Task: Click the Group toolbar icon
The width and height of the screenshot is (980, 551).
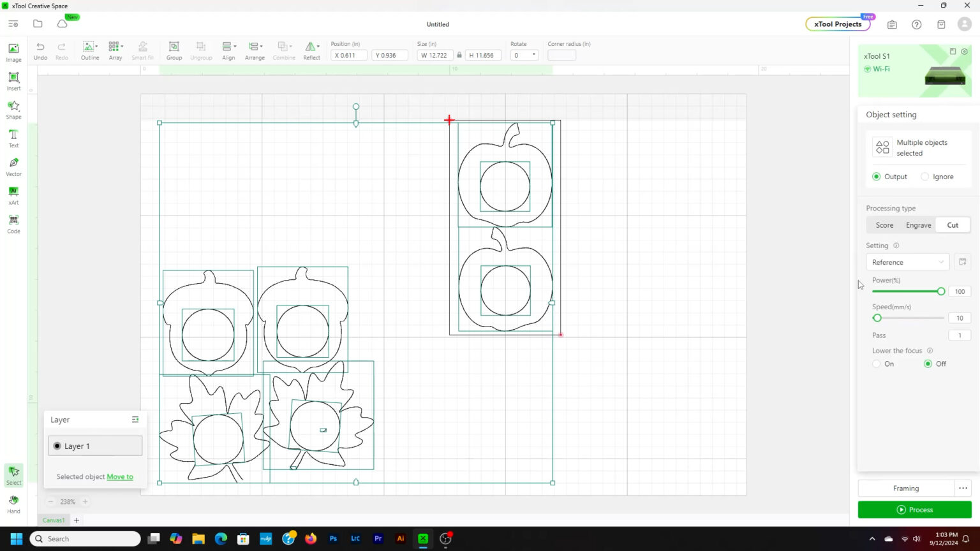Action: 174,50
